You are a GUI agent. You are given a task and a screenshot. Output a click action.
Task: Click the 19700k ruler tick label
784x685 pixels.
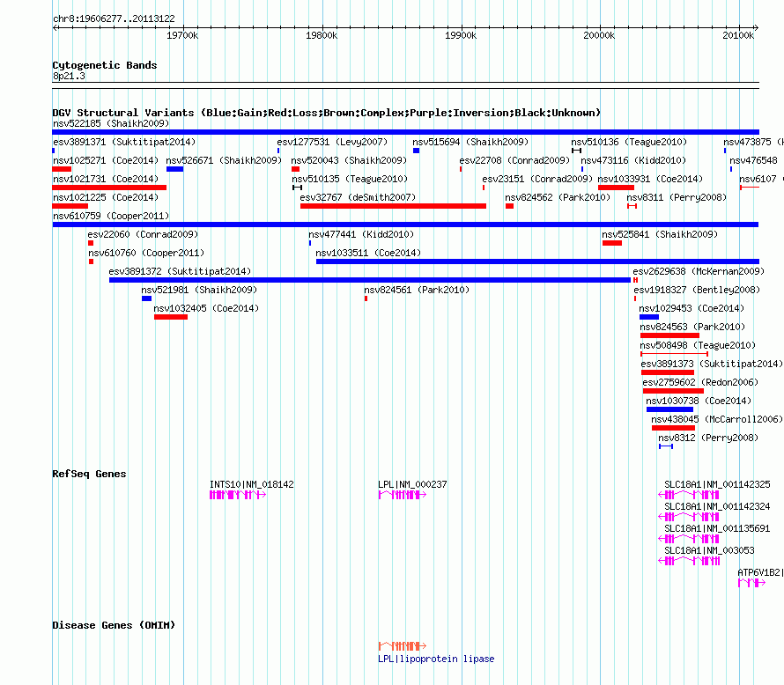click(x=182, y=35)
